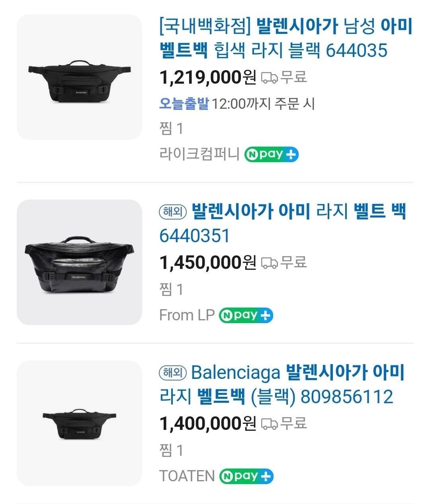Click the delivery truck icon beside 1,400,000원
The width and height of the screenshot is (430, 504).
point(269,424)
